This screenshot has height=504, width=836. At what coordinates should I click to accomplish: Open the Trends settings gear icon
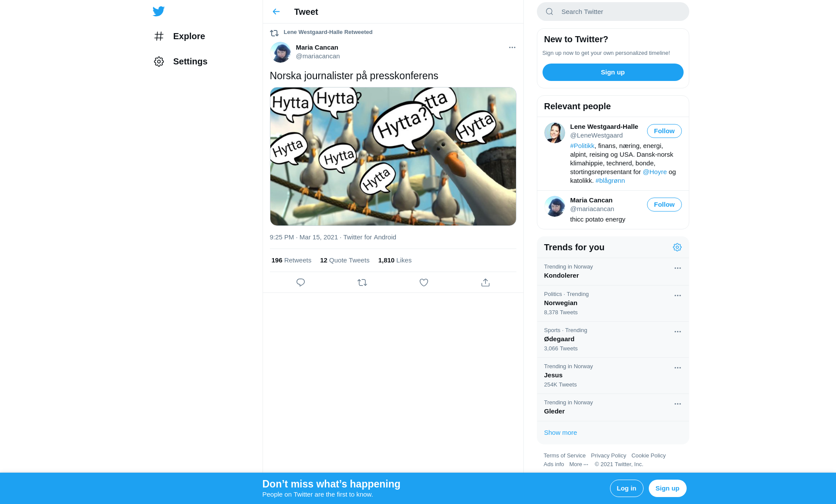pos(677,247)
